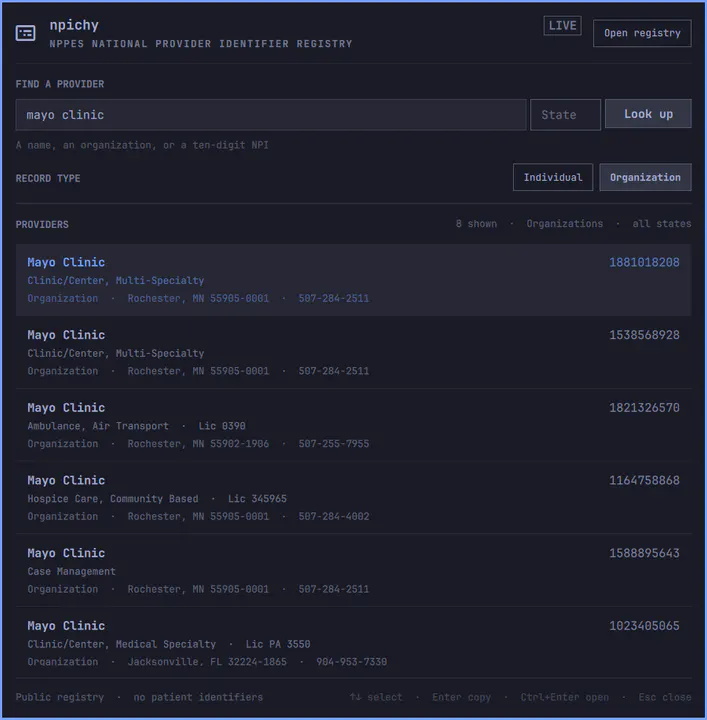Select the Organization record type
707x720 pixels.
(645, 177)
